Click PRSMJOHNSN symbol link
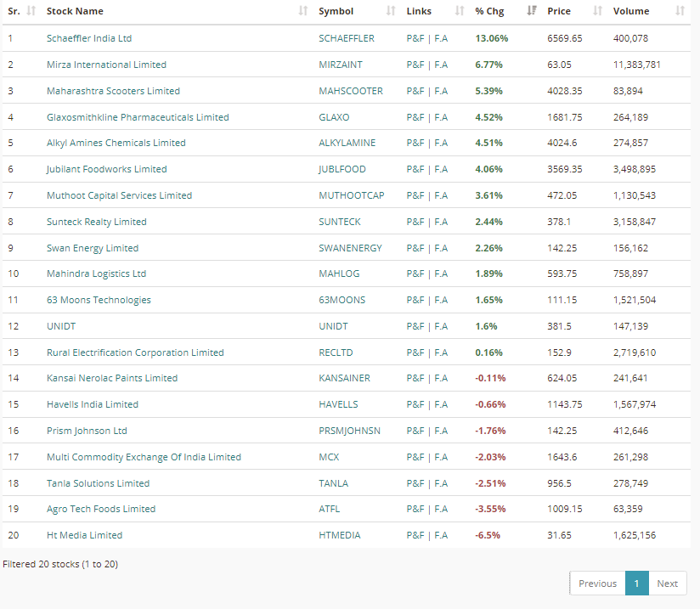The image size is (700, 609). [349, 431]
